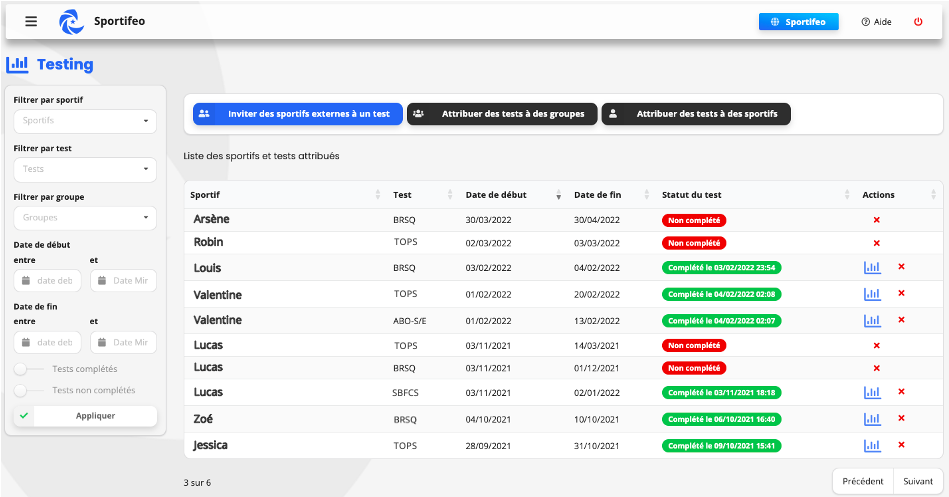View results chart for Valentine ABO-S/E test
949x497 pixels.
coord(872,320)
